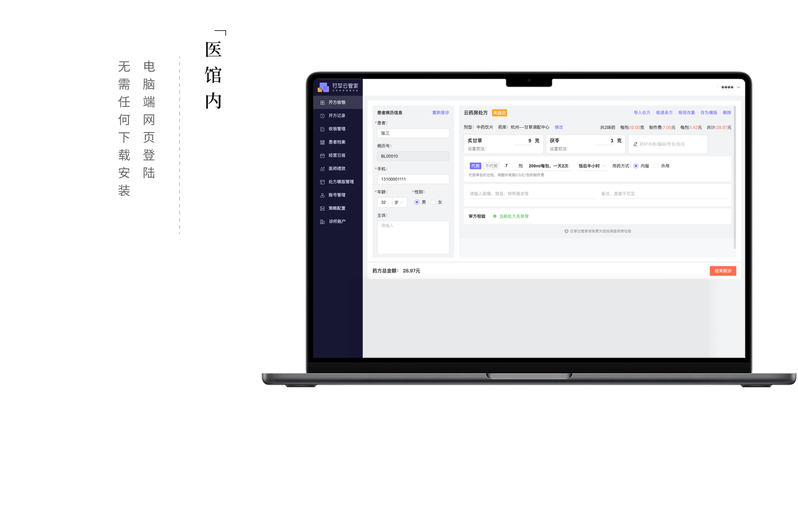Screen dimensions: 798x532
Task: Click the 药材名称/编码/学名/别名 search field
Action: click(668, 144)
